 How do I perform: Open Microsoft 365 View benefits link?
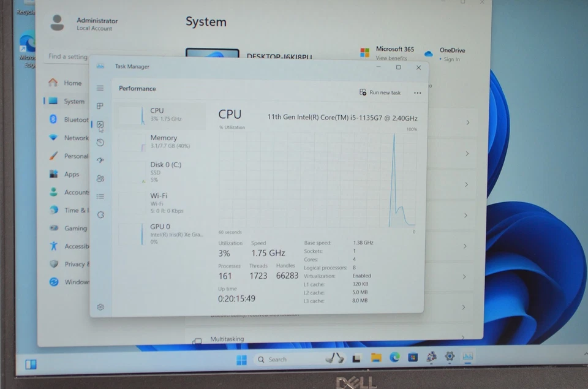coord(391,58)
